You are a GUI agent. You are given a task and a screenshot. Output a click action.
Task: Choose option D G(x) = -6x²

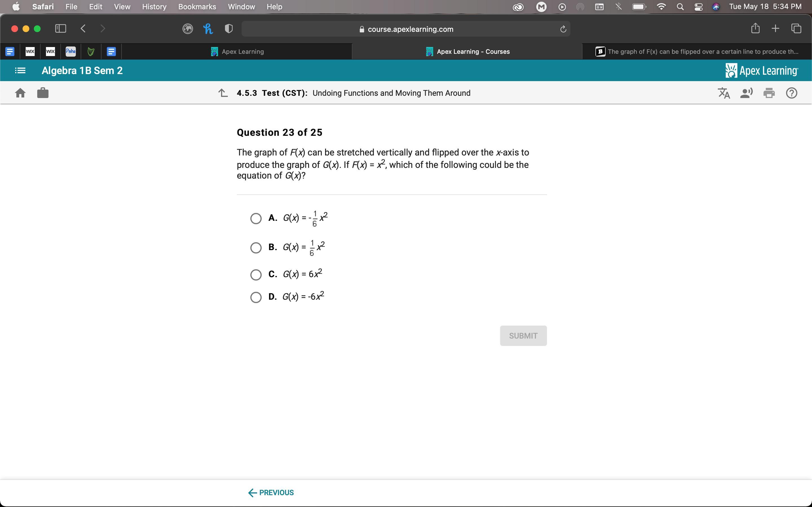point(256,297)
